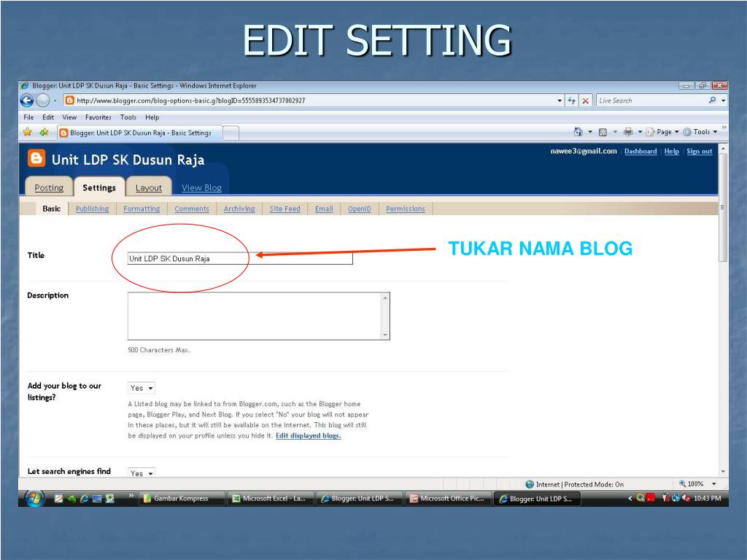
Task: Click the scroll-down arrow of the page scrollbar
Action: (x=723, y=472)
